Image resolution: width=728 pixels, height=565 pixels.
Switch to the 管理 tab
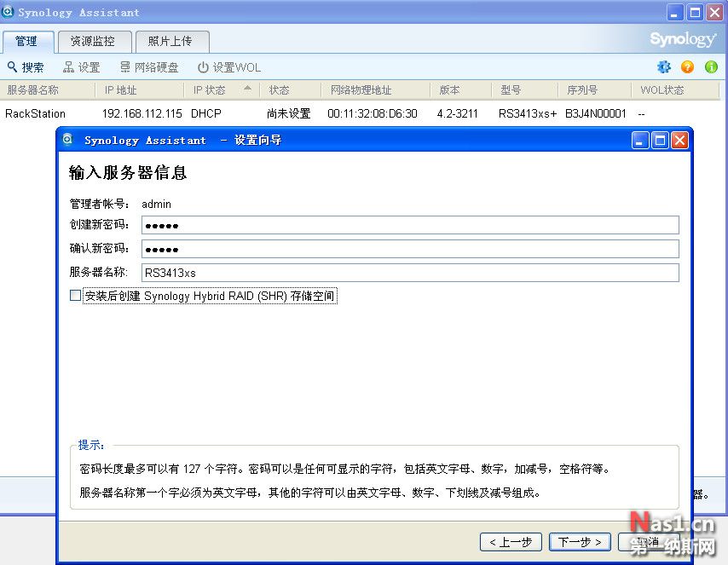click(27, 41)
